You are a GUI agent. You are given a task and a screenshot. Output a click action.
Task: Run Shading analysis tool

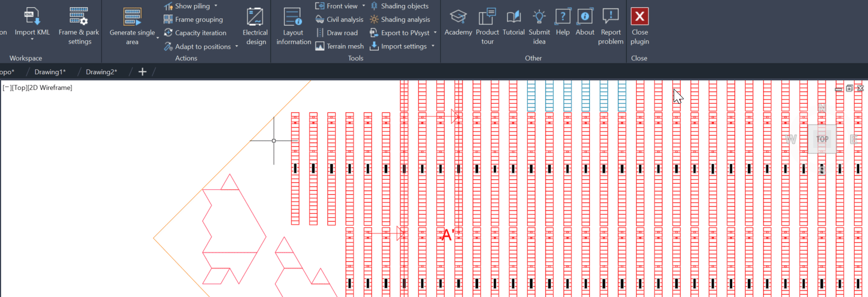399,20
